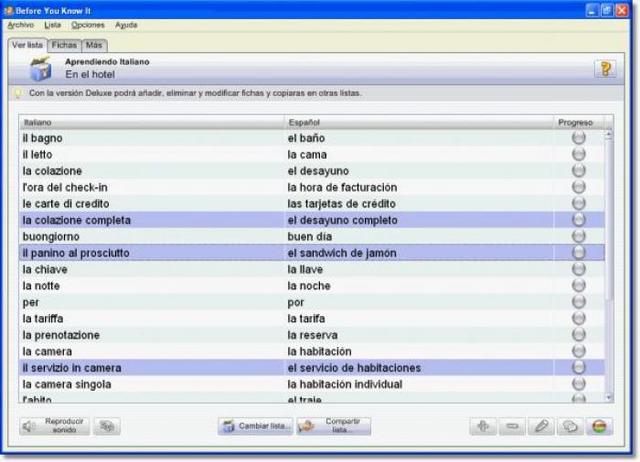The image size is (640, 462).
Task: Select the Spanish entry el desayuno
Action: [318, 171]
